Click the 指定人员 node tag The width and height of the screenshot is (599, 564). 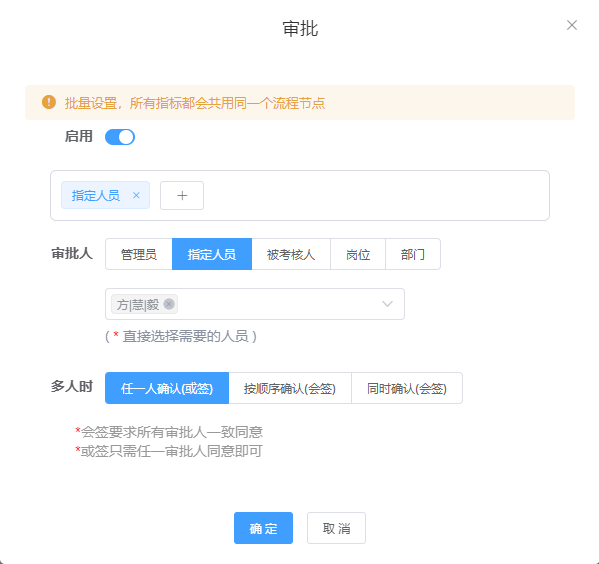(x=96, y=195)
